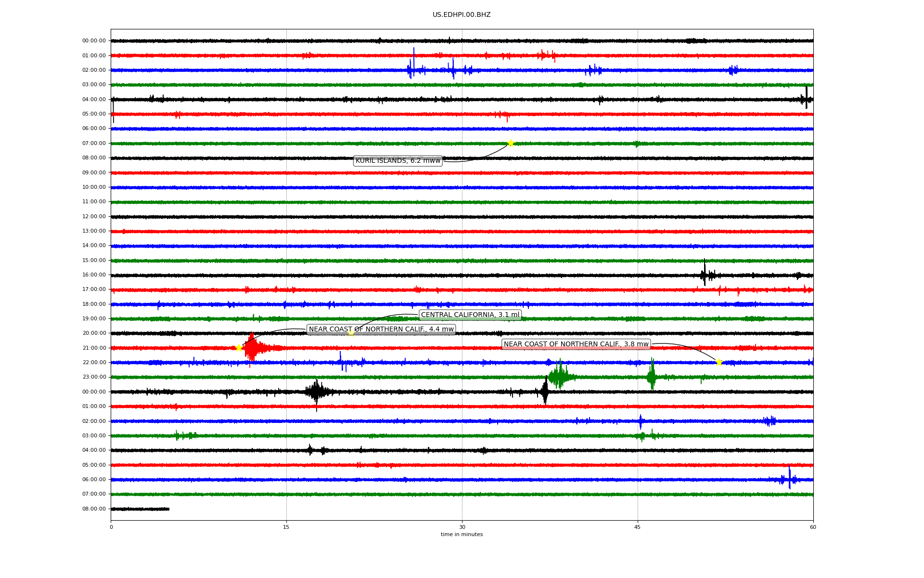The height and width of the screenshot is (578, 924).
Task: Click the 'time in minutes' axis label
Action: 462,534
